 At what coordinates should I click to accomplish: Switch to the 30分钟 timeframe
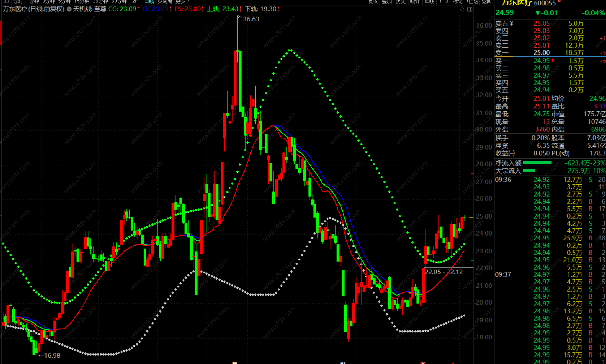100,2
